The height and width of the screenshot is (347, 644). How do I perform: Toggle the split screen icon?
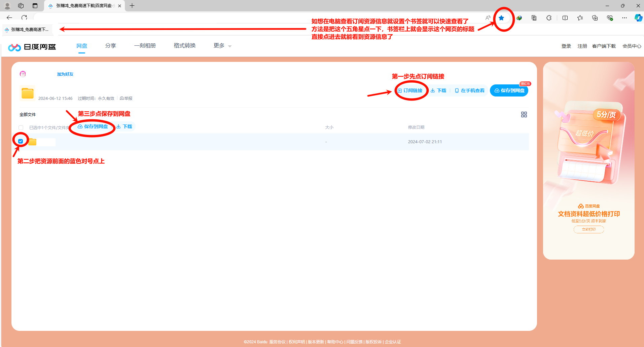click(x=565, y=18)
